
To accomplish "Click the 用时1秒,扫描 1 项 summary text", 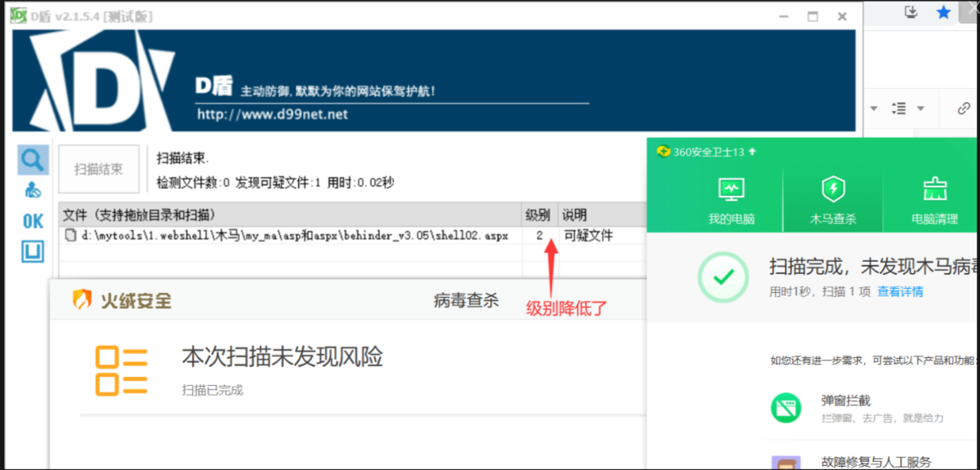I will 820,291.
